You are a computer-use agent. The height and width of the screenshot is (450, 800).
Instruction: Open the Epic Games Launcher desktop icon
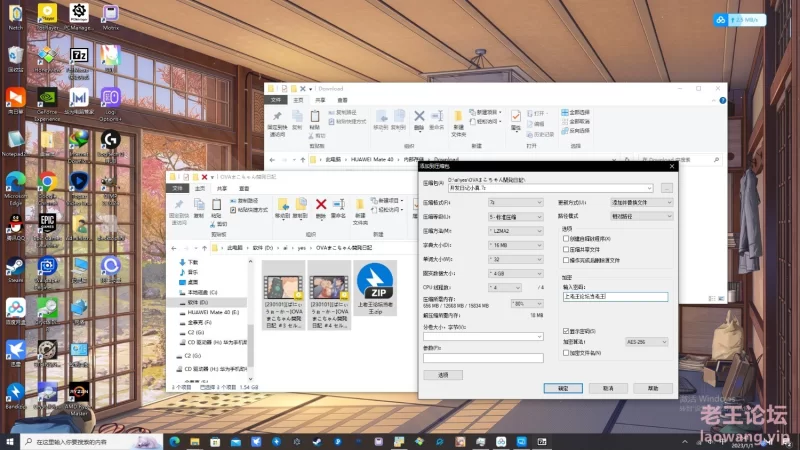(x=47, y=229)
